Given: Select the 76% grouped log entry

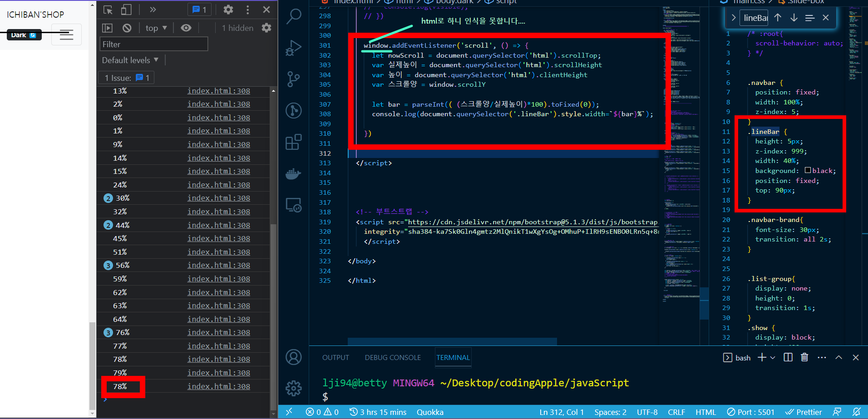Looking at the screenshot, I should click(183, 332).
